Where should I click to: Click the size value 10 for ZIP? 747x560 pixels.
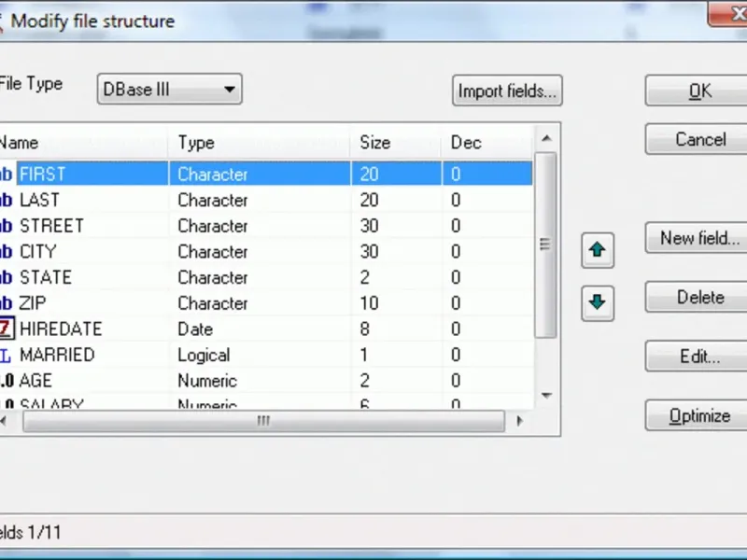369,303
